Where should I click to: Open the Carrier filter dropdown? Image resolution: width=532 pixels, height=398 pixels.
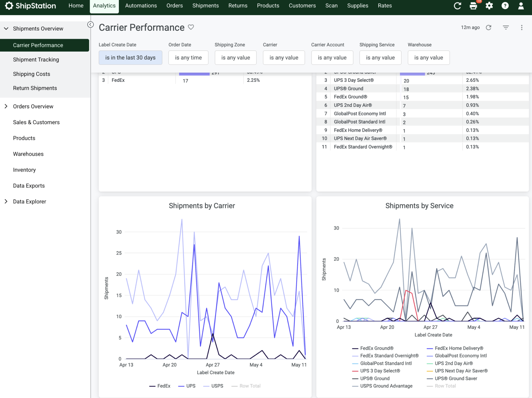(x=284, y=58)
